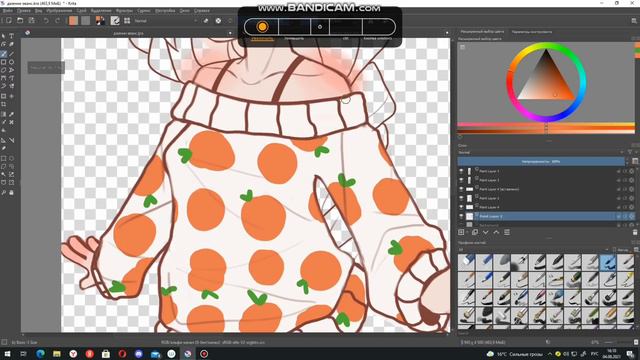
Task: Expand the add new layer dropdown arrow
Action: point(467,232)
